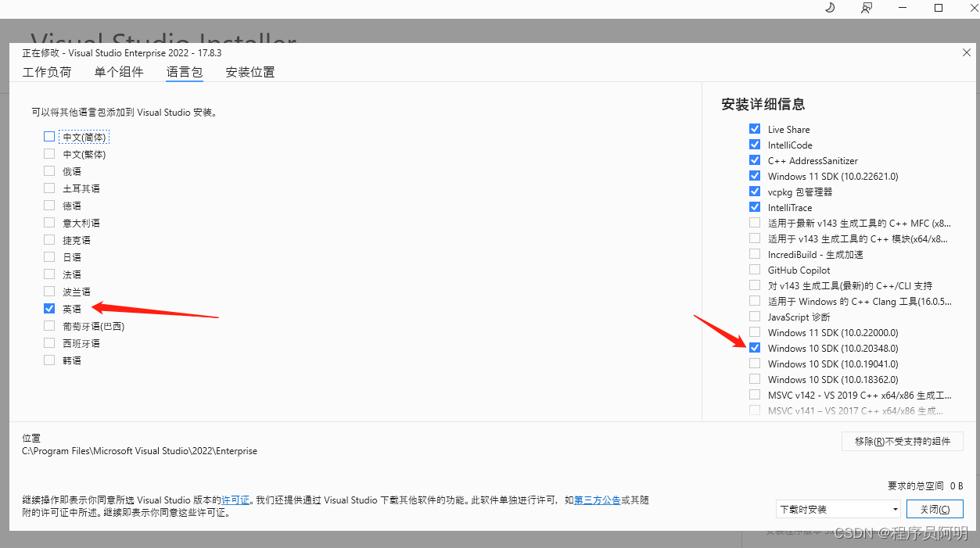Image resolution: width=980 pixels, height=548 pixels.
Task: Open the 下载时安装 dropdown
Action: (x=838, y=509)
